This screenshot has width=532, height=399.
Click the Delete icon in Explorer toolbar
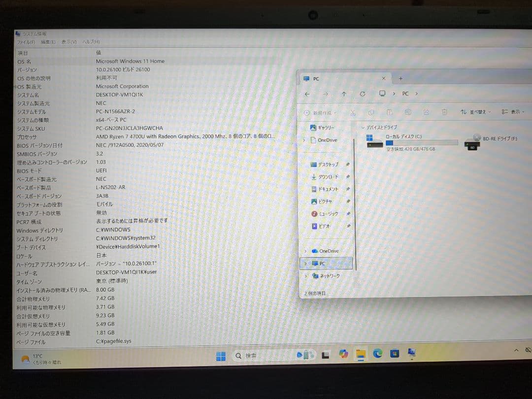[x=443, y=112]
